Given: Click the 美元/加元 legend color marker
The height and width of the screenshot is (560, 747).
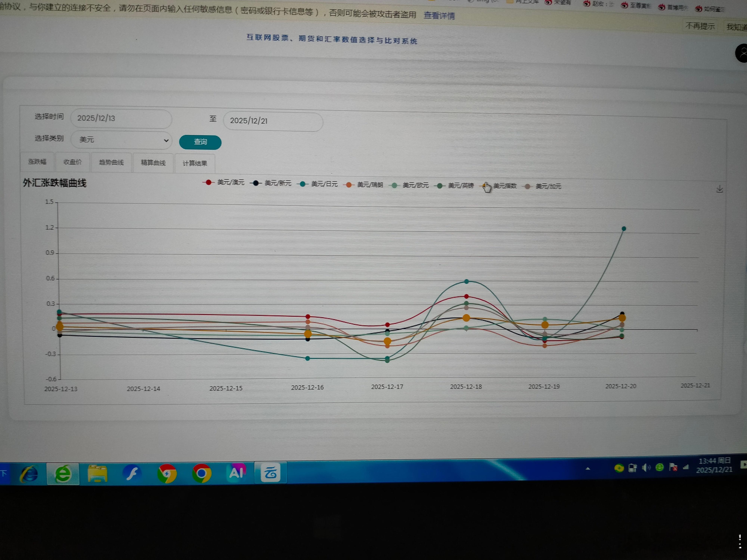Looking at the screenshot, I should tap(528, 186).
